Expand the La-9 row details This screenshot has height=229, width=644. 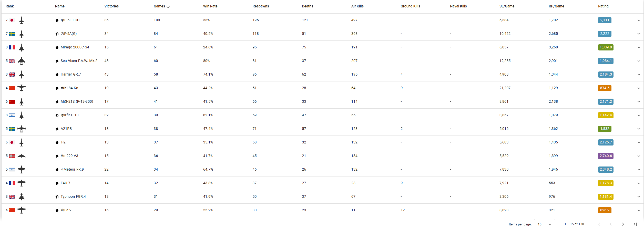tap(639, 210)
